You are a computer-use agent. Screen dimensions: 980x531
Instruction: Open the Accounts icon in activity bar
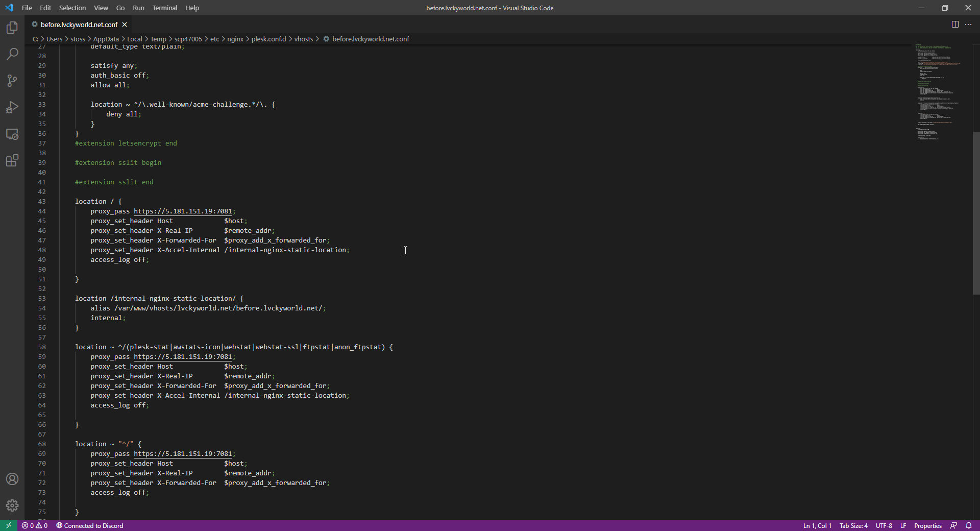(12, 479)
